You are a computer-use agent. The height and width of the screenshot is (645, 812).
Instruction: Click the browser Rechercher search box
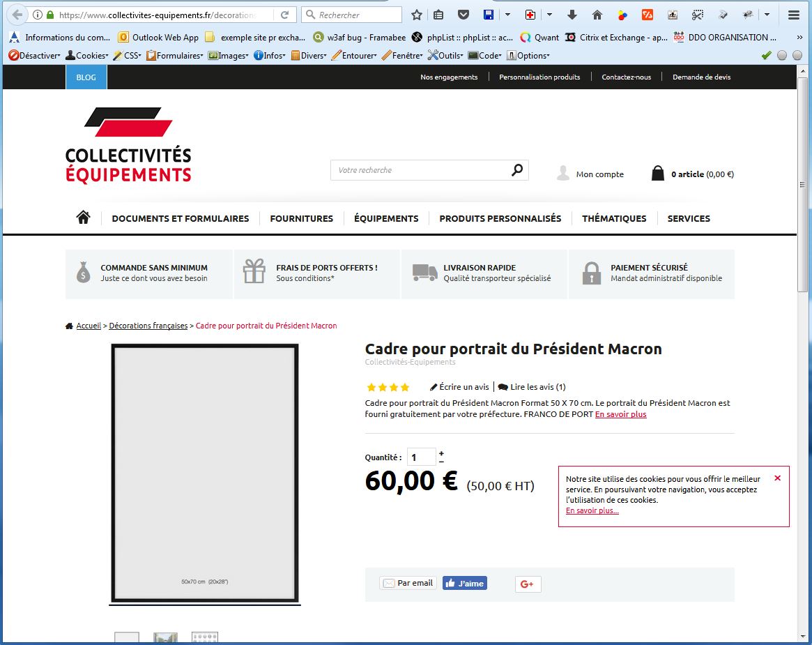click(x=351, y=15)
